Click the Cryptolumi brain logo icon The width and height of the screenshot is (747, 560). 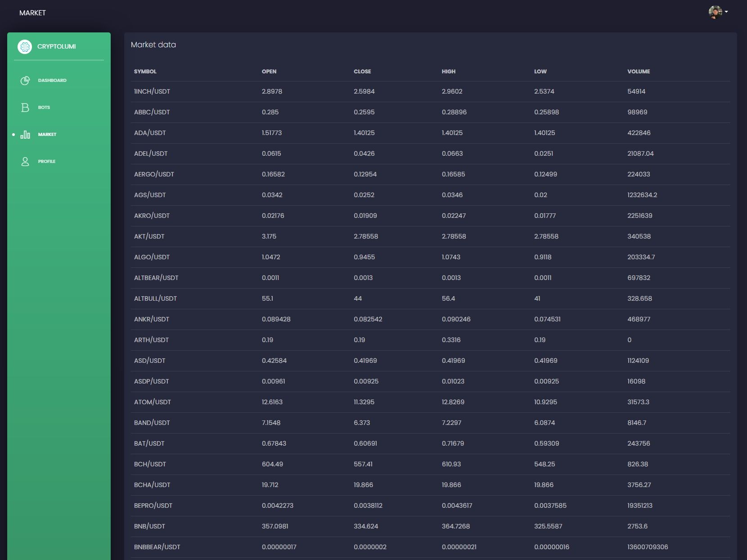[x=25, y=46]
